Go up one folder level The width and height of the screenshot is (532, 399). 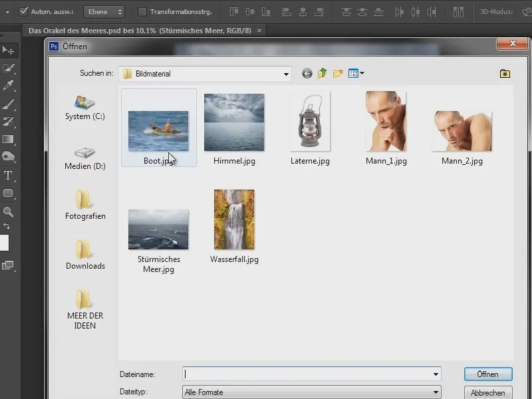[x=323, y=73]
